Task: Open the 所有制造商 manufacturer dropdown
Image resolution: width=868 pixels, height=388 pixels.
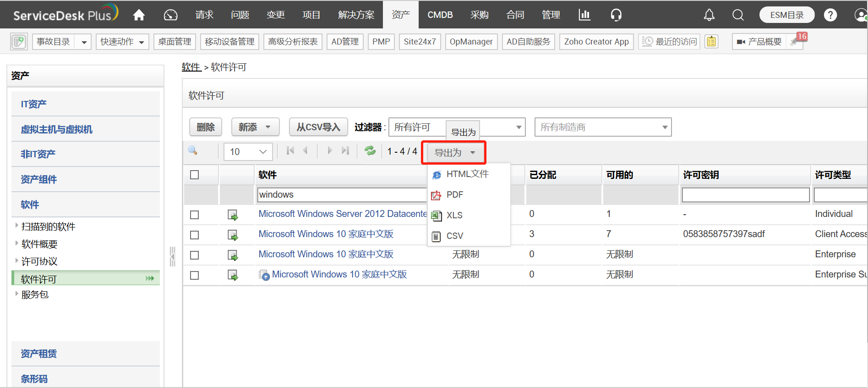Action: click(x=603, y=127)
